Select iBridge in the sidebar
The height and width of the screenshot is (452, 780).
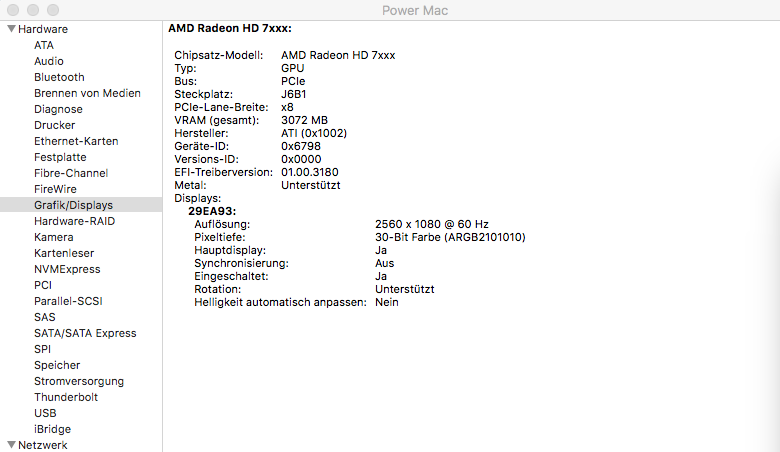(52, 429)
